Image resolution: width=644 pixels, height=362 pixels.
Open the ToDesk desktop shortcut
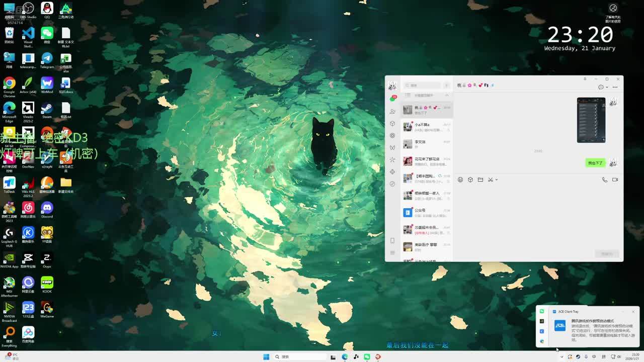[9, 185]
